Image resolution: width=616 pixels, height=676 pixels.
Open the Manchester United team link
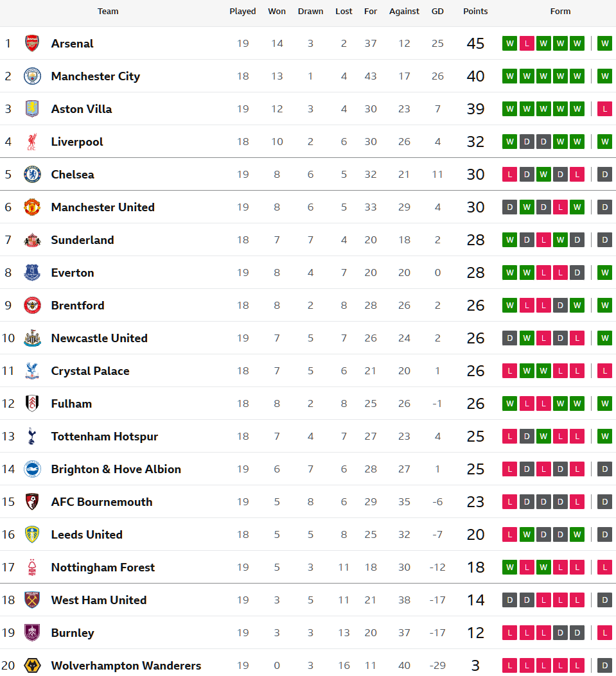(103, 207)
